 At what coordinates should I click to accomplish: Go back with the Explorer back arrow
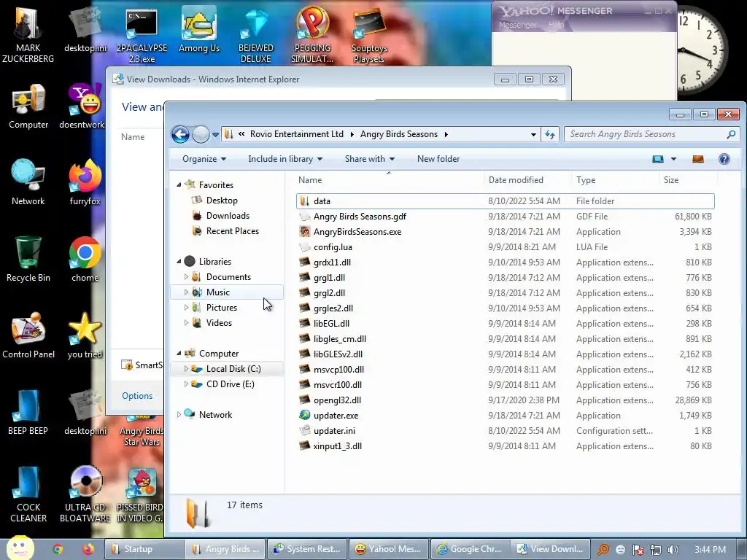click(x=180, y=134)
